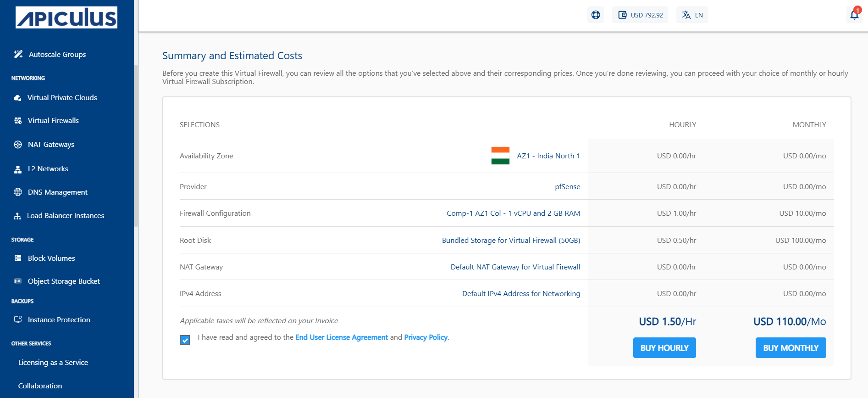Click the USD 0.50/hr root disk cost

pyautogui.click(x=676, y=241)
